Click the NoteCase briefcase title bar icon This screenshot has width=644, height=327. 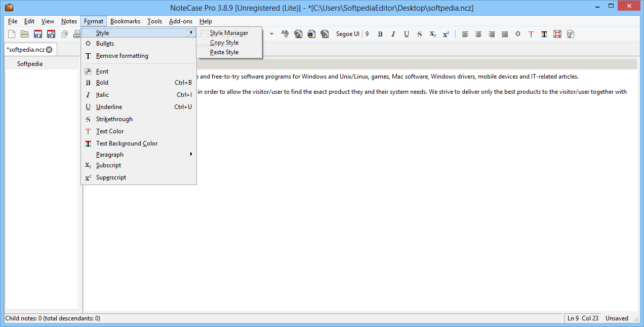[x=9, y=7]
